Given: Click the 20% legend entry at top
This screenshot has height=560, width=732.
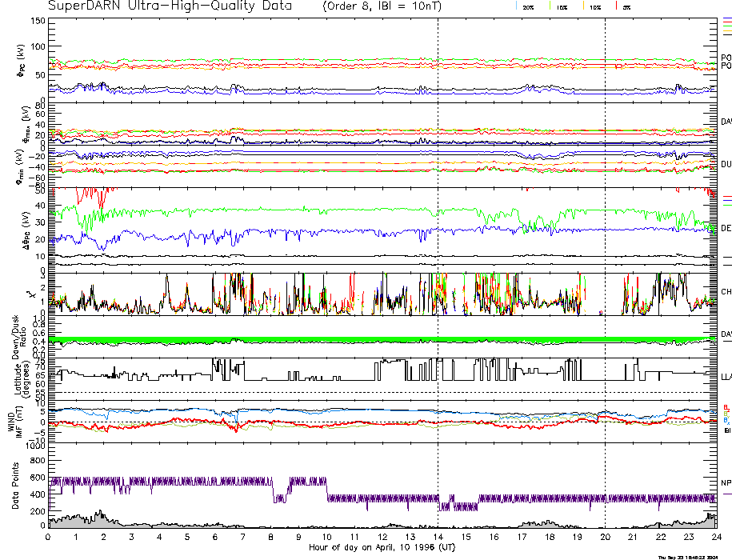Looking at the screenshot, I should 528,6.
